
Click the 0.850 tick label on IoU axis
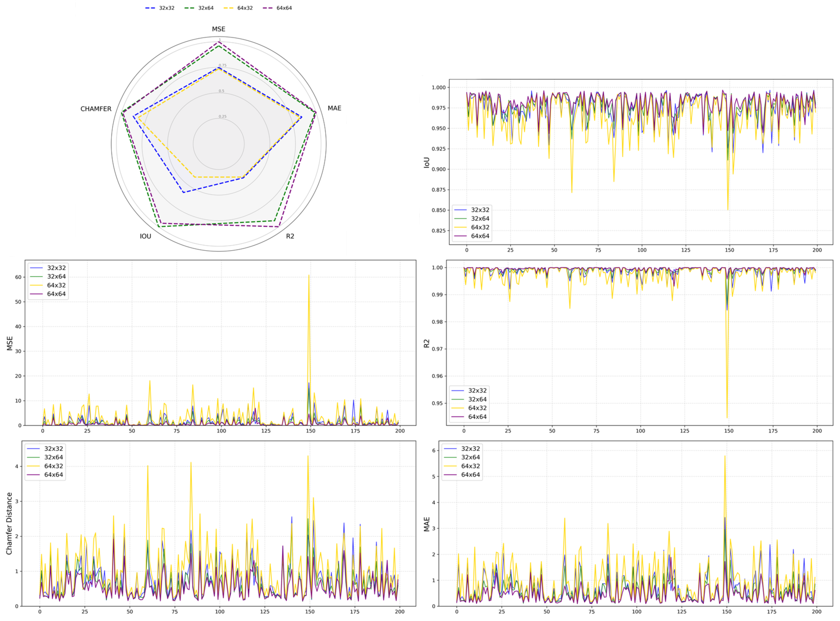(438, 210)
